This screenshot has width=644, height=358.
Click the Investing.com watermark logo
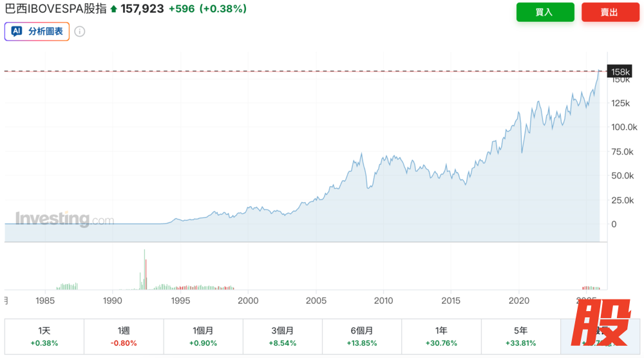point(64,220)
